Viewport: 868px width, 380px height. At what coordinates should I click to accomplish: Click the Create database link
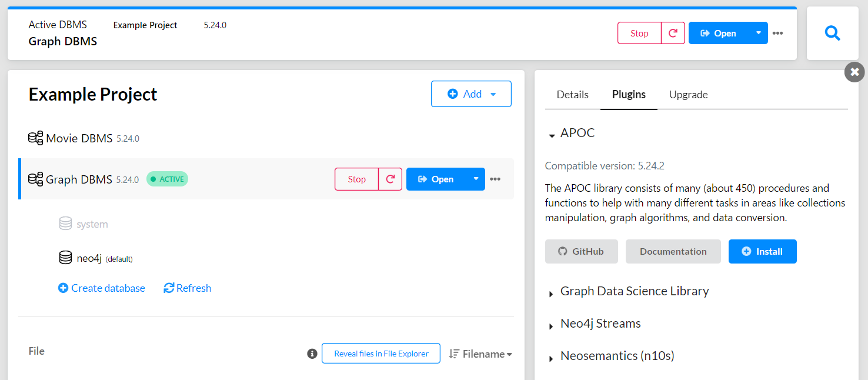[x=102, y=288]
